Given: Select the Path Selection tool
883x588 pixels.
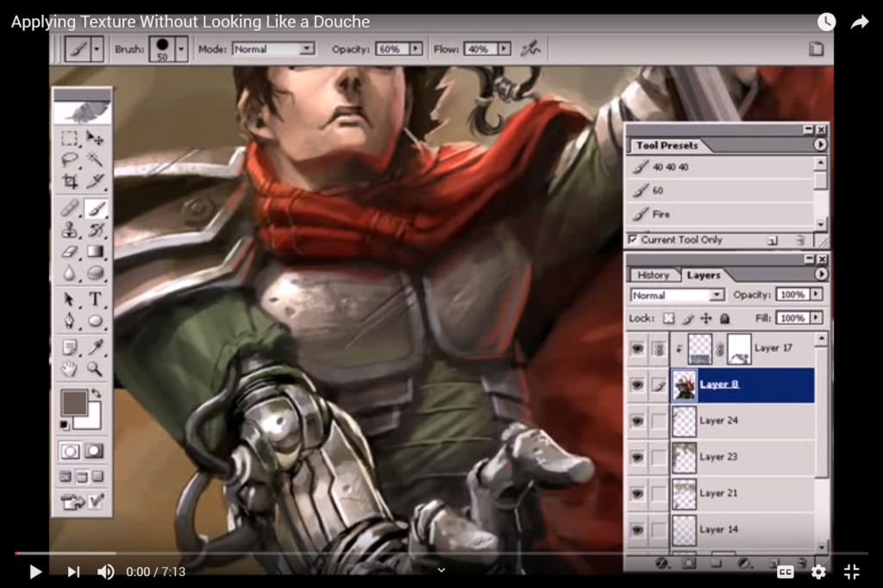Looking at the screenshot, I should tap(69, 299).
